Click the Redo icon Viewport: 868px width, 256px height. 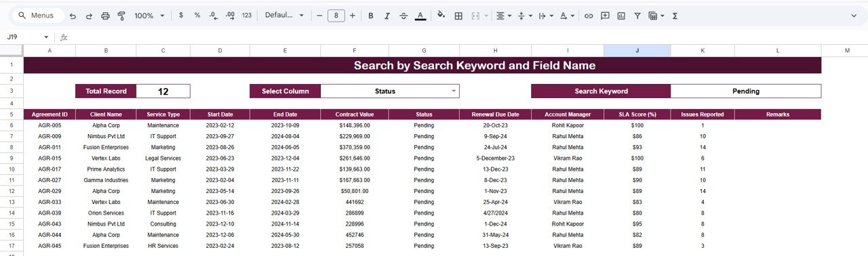(89, 16)
